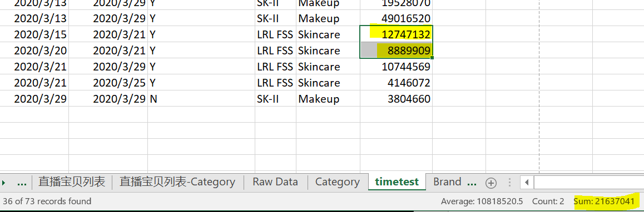Open the Brand sheet tab
The height and width of the screenshot is (212, 644).
(447, 181)
